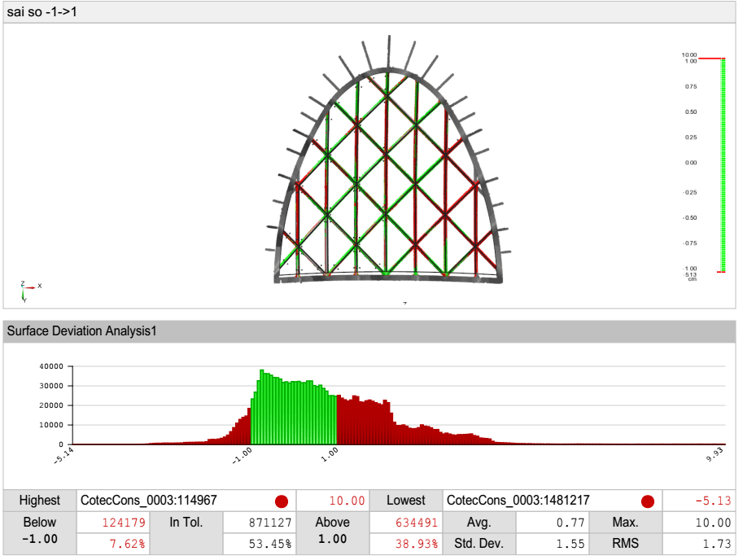Select the green vertical deviation color bar
This screenshot has width=743, height=560.
(722, 163)
